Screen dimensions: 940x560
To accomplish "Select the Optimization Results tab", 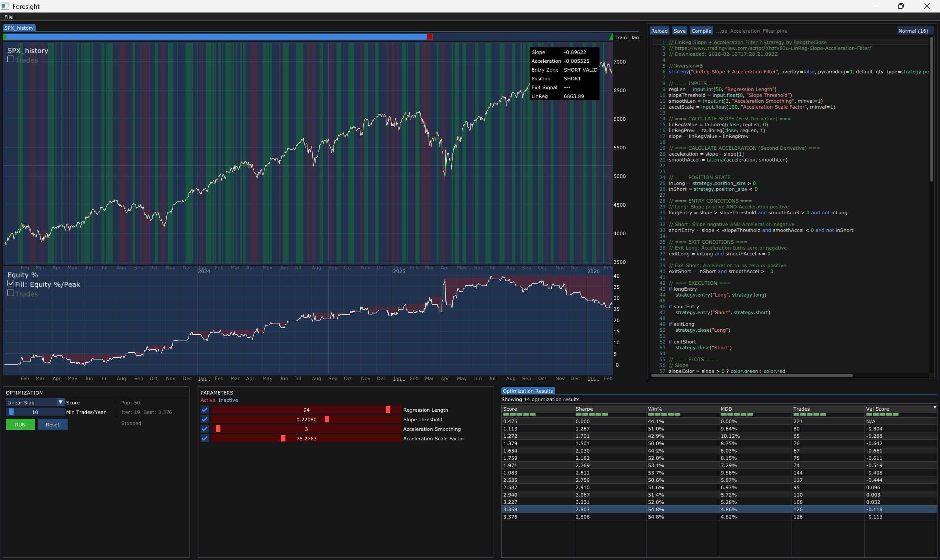I will pos(527,390).
